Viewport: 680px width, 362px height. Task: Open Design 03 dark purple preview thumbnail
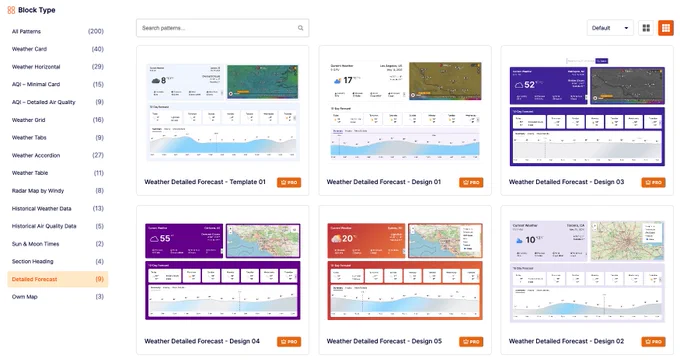pyautogui.click(x=587, y=112)
